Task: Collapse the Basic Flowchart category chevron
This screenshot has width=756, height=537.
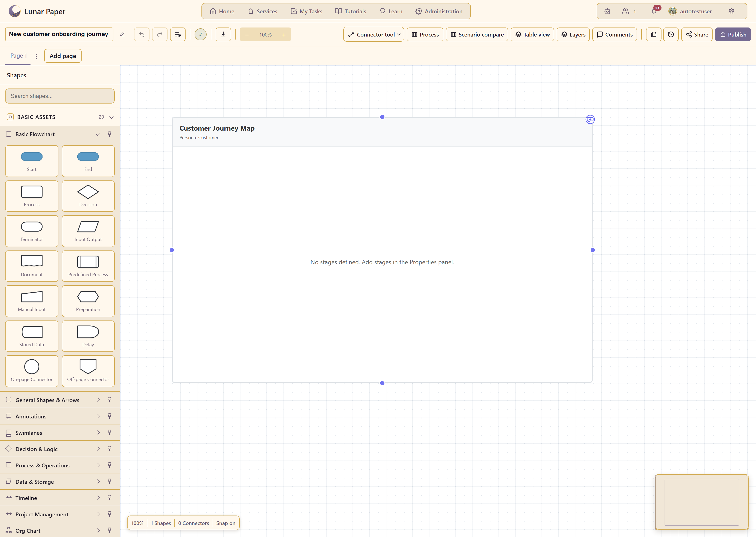Action: [98, 134]
